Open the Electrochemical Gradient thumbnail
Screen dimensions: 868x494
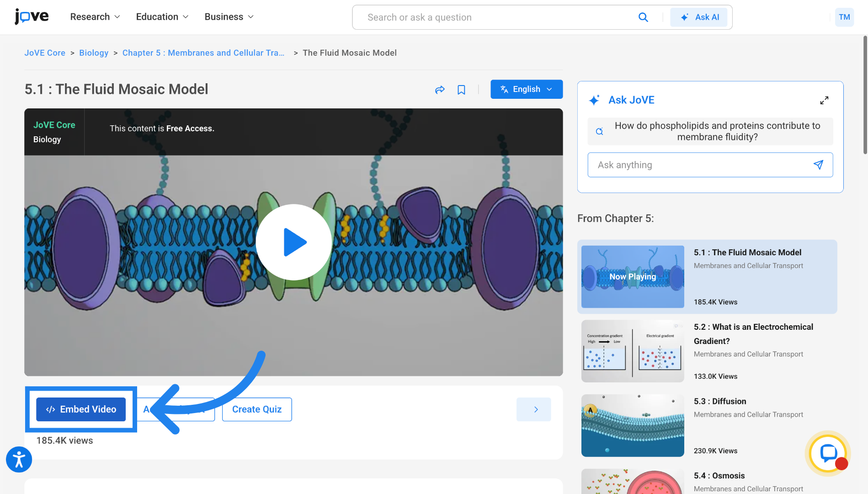click(x=633, y=351)
